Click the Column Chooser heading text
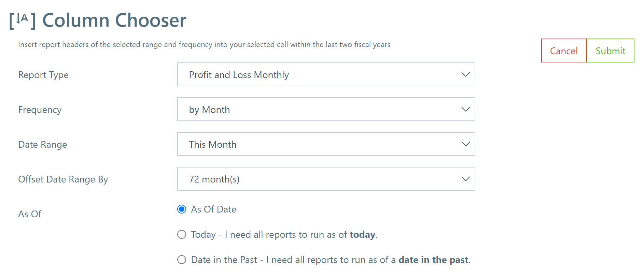The image size is (644, 277). pos(114,20)
